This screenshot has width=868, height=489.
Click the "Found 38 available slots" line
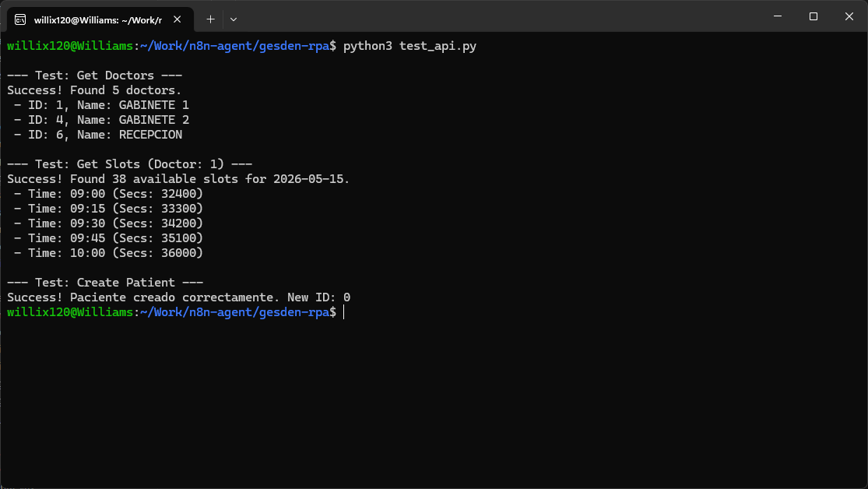(x=178, y=179)
